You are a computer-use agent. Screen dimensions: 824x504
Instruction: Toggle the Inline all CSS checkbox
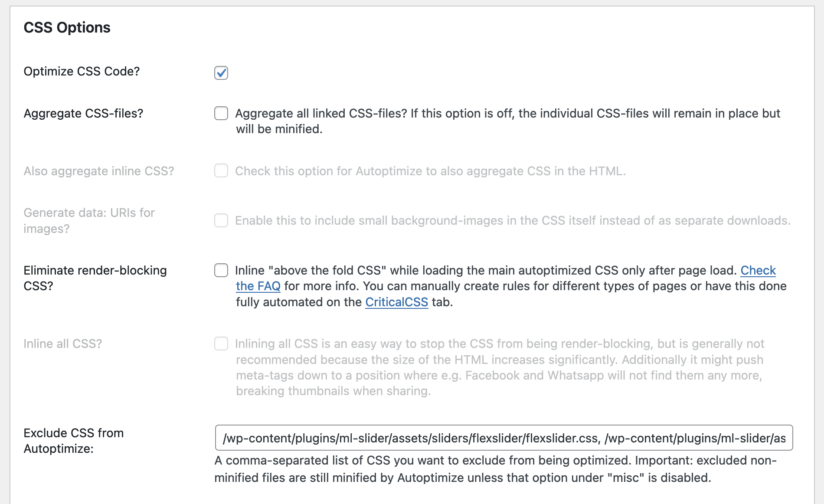point(221,344)
